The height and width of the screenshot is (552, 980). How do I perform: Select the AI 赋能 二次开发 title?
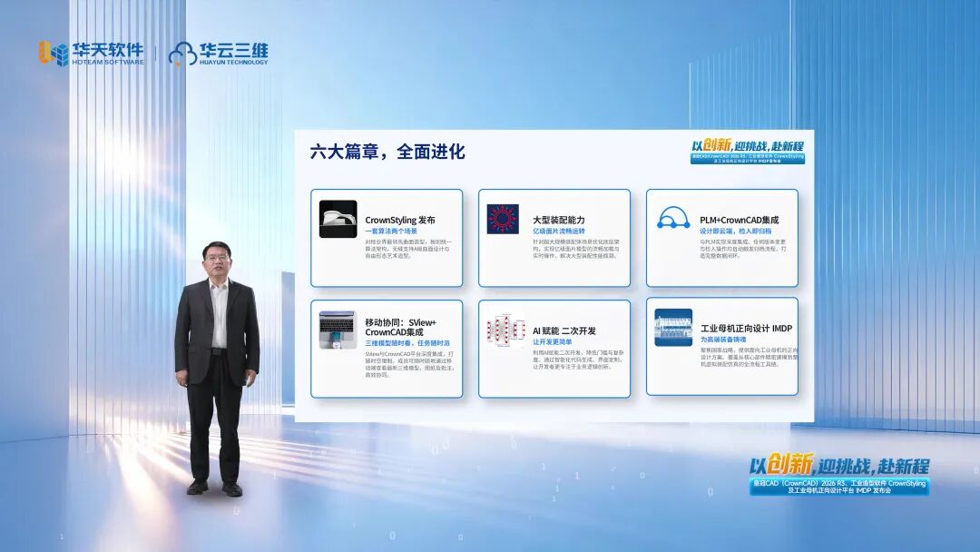(564, 330)
